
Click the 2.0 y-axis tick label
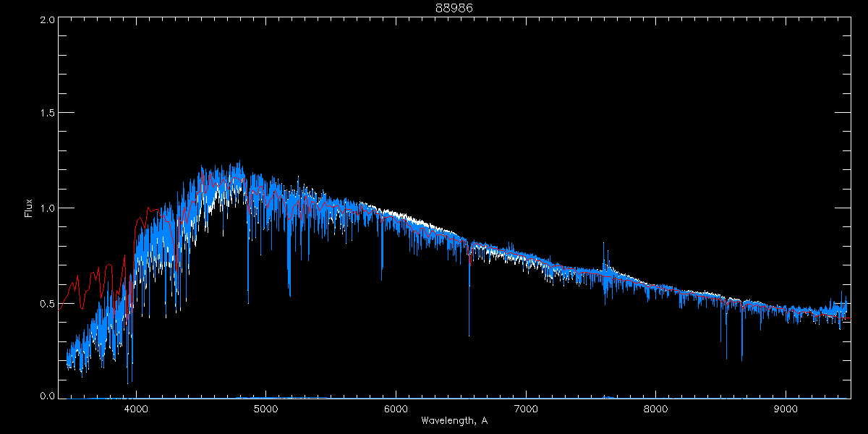45,20
